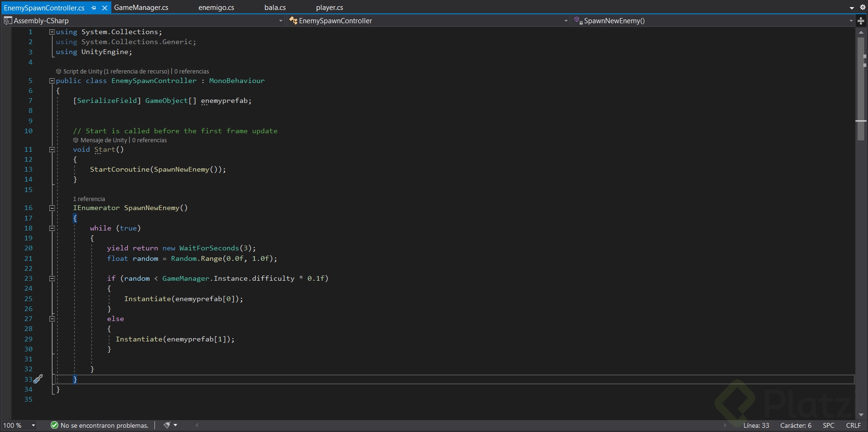868x432 pixels.
Task: Collapse the EnemySpawnController class at line 5
Action: click(x=52, y=81)
